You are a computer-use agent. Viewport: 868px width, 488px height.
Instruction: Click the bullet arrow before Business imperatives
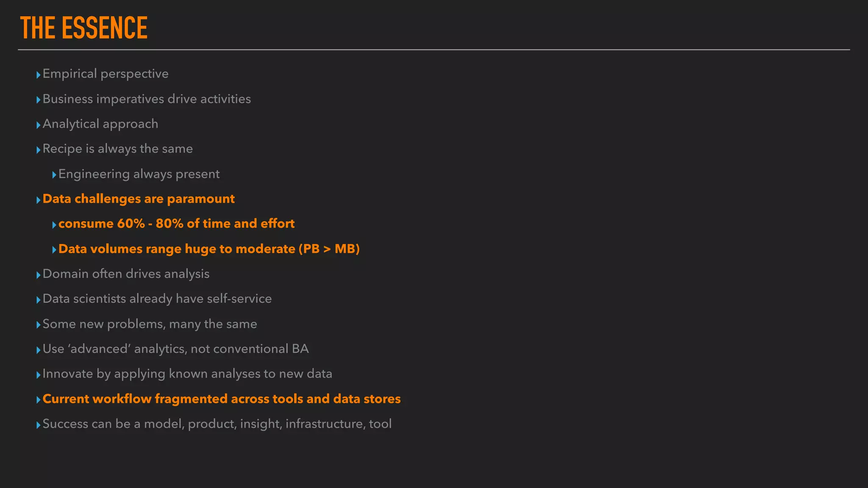coord(39,100)
